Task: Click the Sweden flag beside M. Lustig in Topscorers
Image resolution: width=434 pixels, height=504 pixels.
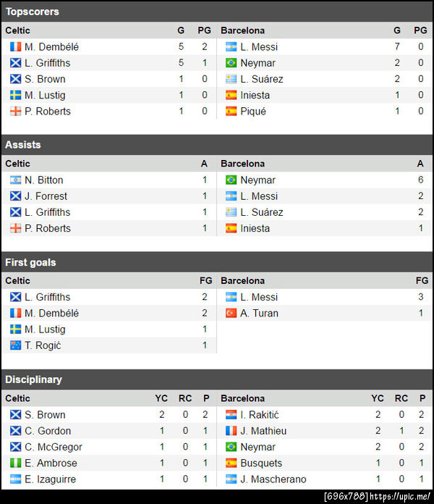Action: point(15,95)
